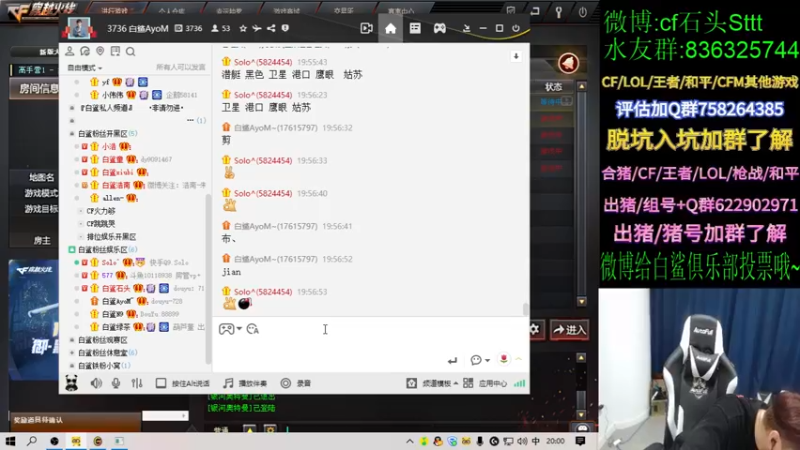Viewport: 800px width, 450px height.
Task: Select the CF火力够 sub-channel
Action: (x=101, y=211)
